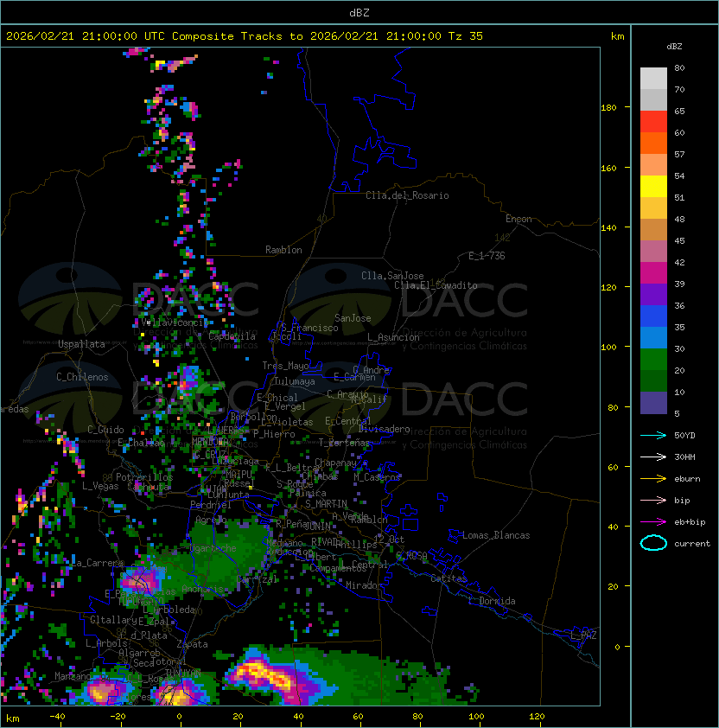Click the 'Divisadero' map label
This screenshot has height=728, width=719.
pyautogui.click(x=384, y=429)
